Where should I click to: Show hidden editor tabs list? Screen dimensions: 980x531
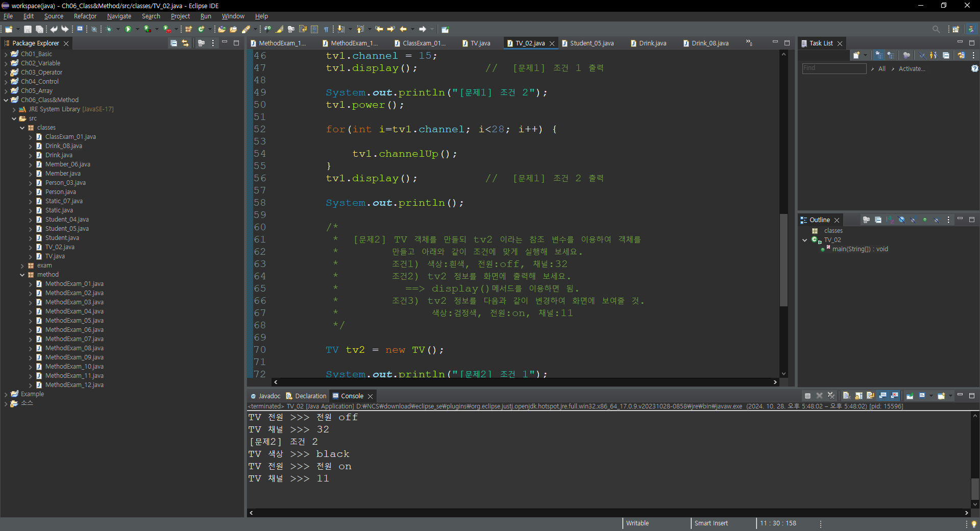(749, 43)
